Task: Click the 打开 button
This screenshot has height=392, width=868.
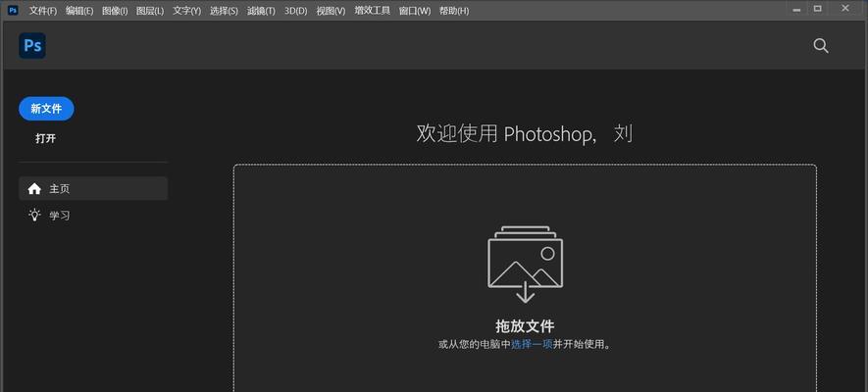Action: tap(46, 139)
